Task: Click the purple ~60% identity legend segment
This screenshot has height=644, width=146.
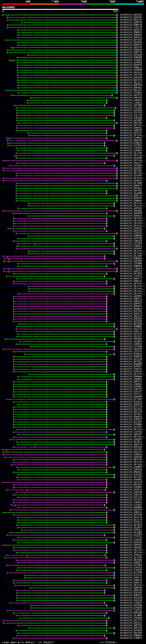Action: pyautogui.click(x=73, y=4)
